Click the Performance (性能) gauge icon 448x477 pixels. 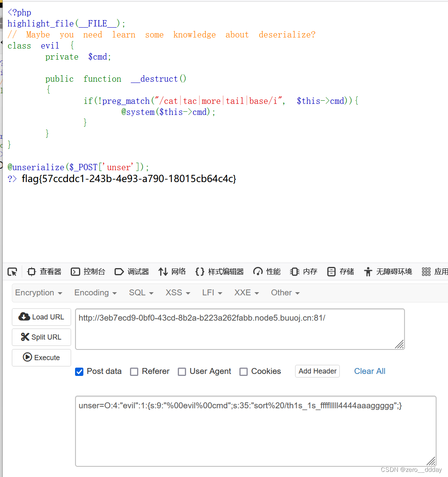258,272
